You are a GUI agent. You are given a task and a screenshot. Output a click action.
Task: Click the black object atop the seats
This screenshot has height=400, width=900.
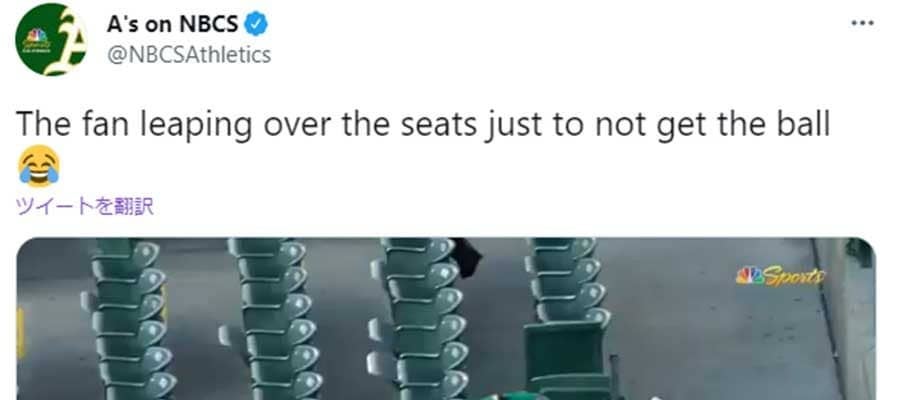[467, 257]
